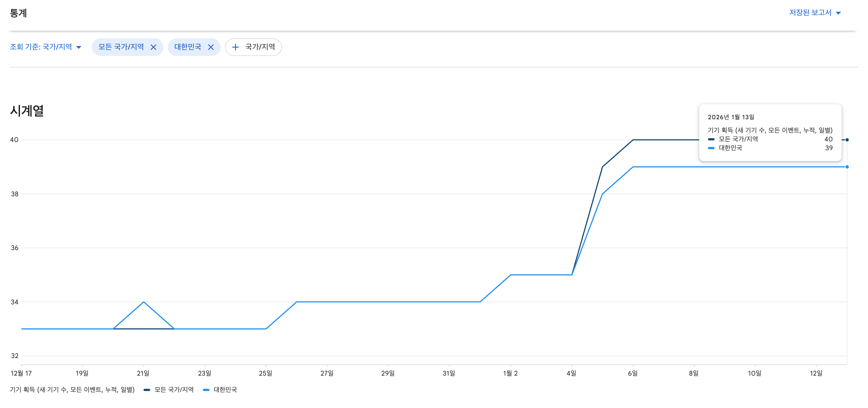Click dark blue legend swatch for 모든 국가/지역
868x408 pixels.
tap(147, 390)
